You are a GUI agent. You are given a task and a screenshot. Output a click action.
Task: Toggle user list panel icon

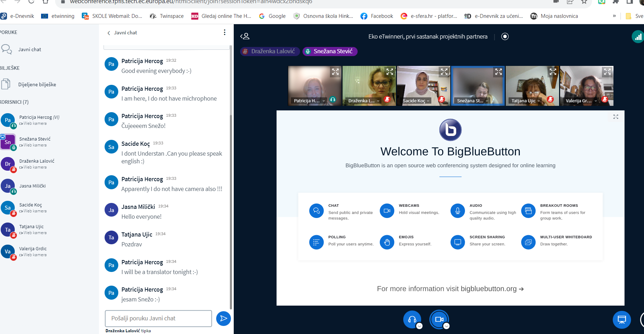point(245,36)
